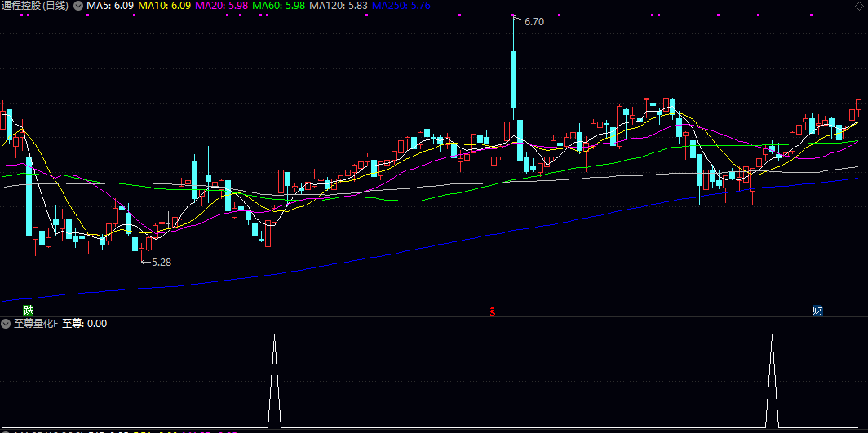This screenshot has height=433, width=868.
Task: Click the red dollar sign event marker
Action: coord(492,311)
